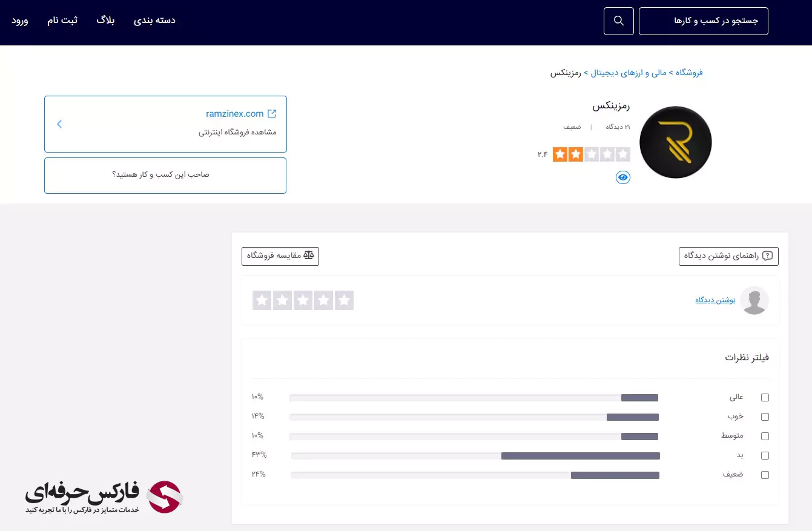Click the 24% percentage label
812x531 pixels.
point(259,474)
